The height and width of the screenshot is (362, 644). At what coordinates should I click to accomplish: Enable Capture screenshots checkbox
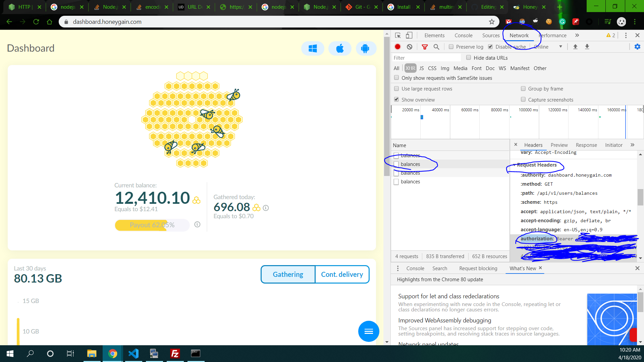tap(523, 100)
